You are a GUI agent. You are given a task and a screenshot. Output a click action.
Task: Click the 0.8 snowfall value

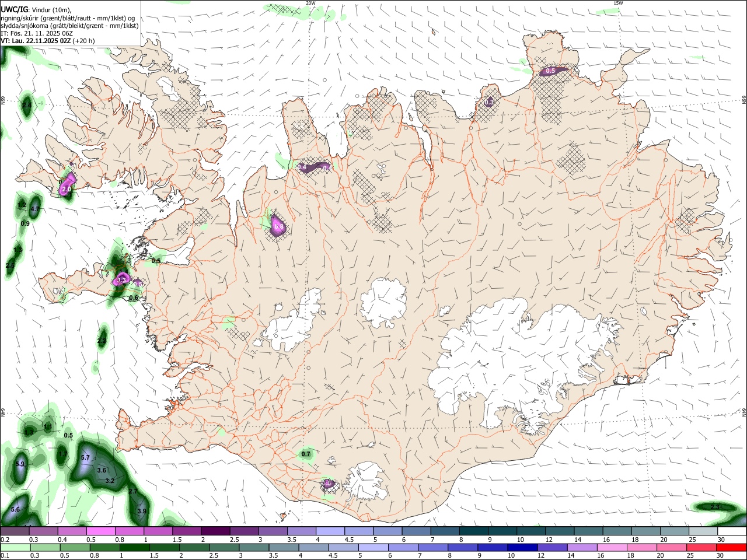click(279, 226)
